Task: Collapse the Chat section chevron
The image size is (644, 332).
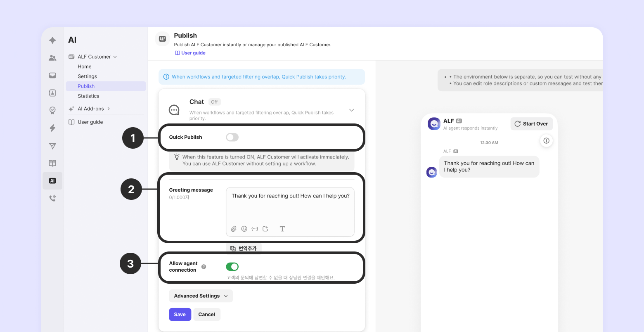Action: [x=351, y=110]
